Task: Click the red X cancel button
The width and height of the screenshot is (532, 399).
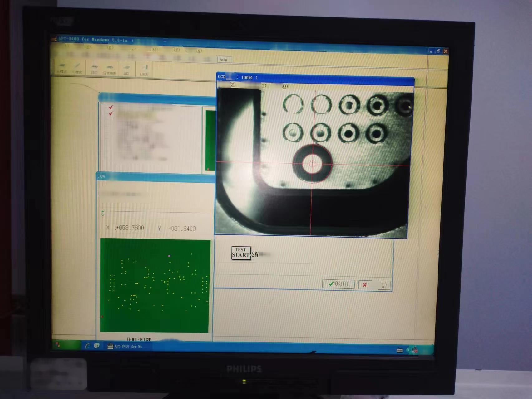Action: coord(374,285)
